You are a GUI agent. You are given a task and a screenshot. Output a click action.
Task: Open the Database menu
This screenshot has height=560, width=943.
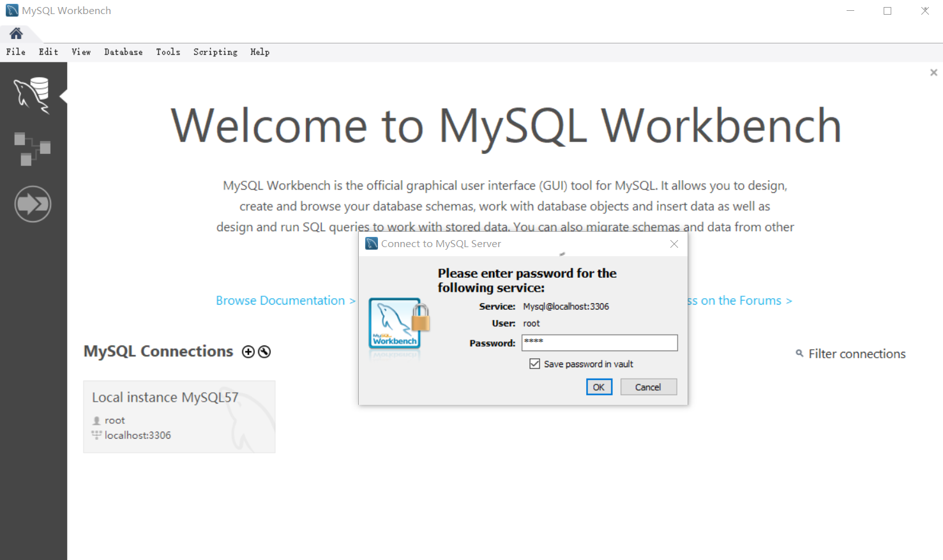coord(124,52)
